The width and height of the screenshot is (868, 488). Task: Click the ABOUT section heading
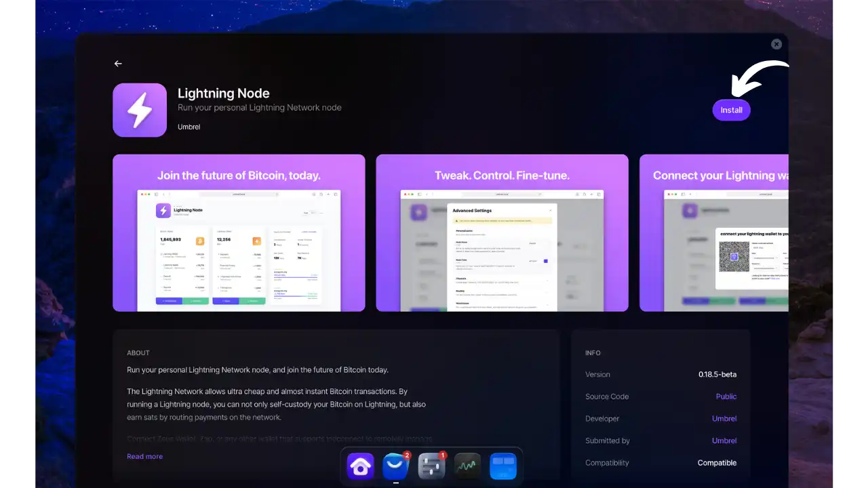(138, 352)
